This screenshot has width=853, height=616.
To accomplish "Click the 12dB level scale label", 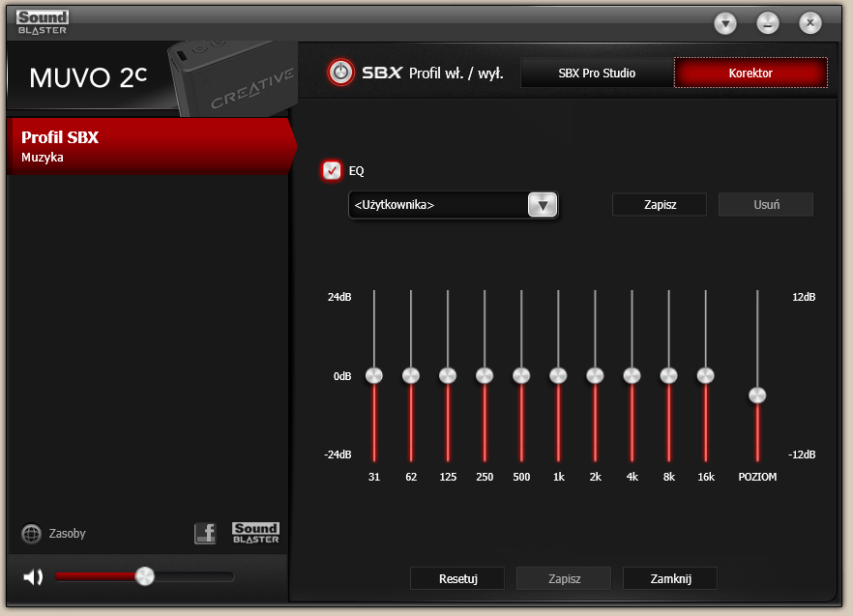I will (x=804, y=297).
